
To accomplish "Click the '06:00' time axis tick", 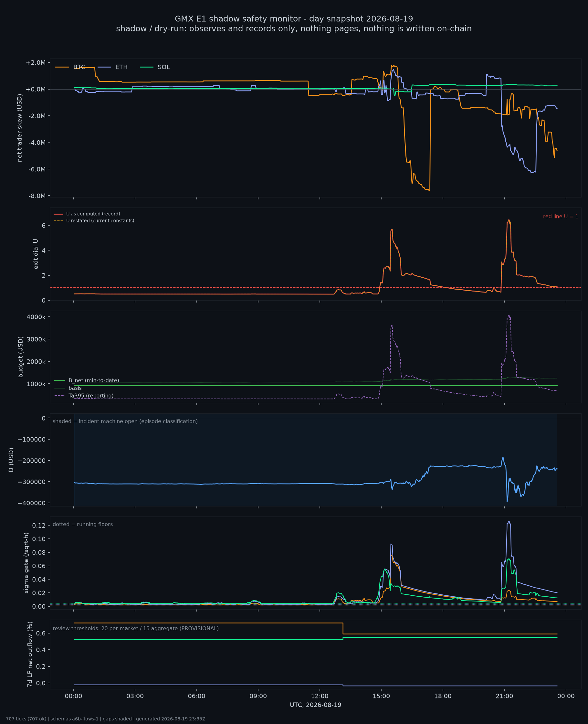I will click(x=197, y=696).
